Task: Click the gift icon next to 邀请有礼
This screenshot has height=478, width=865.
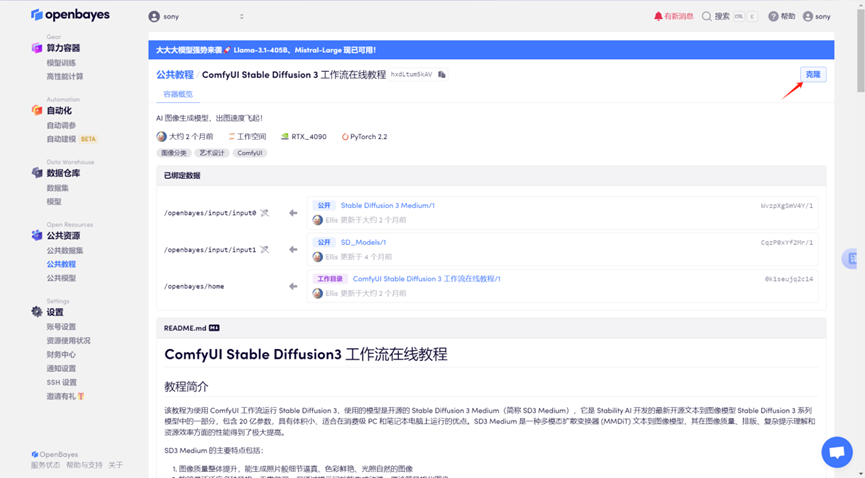Action: 81,396
